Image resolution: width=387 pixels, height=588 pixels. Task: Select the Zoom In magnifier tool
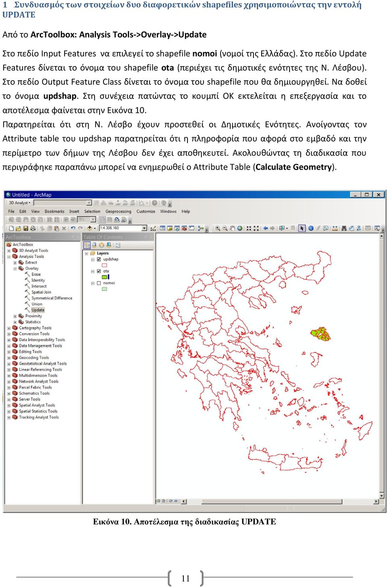[218, 228]
